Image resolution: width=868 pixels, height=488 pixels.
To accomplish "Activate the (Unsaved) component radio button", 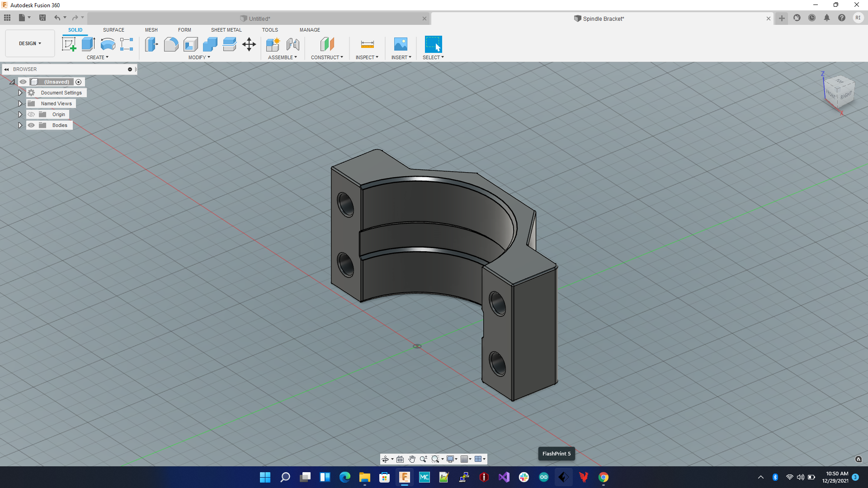I will pos(79,82).
